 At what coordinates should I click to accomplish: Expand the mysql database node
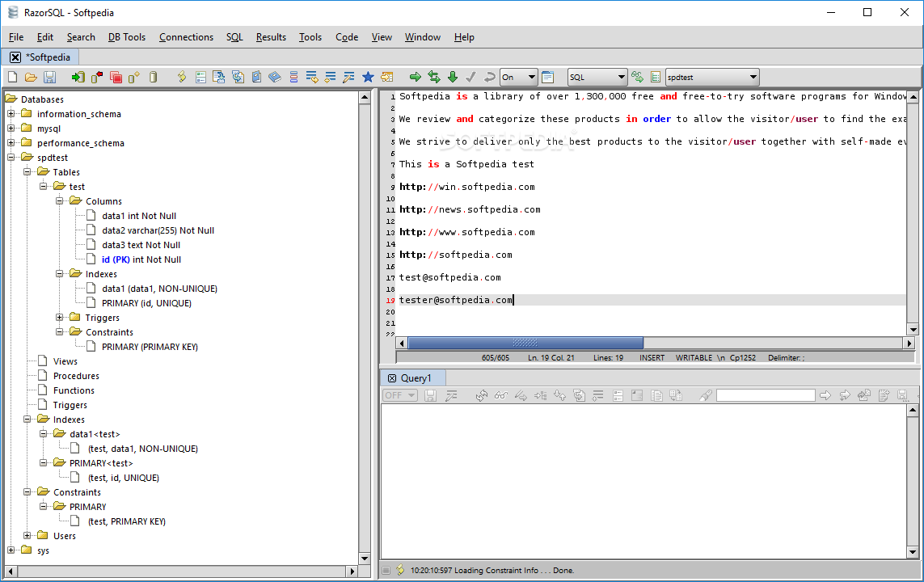coord(11,128)
